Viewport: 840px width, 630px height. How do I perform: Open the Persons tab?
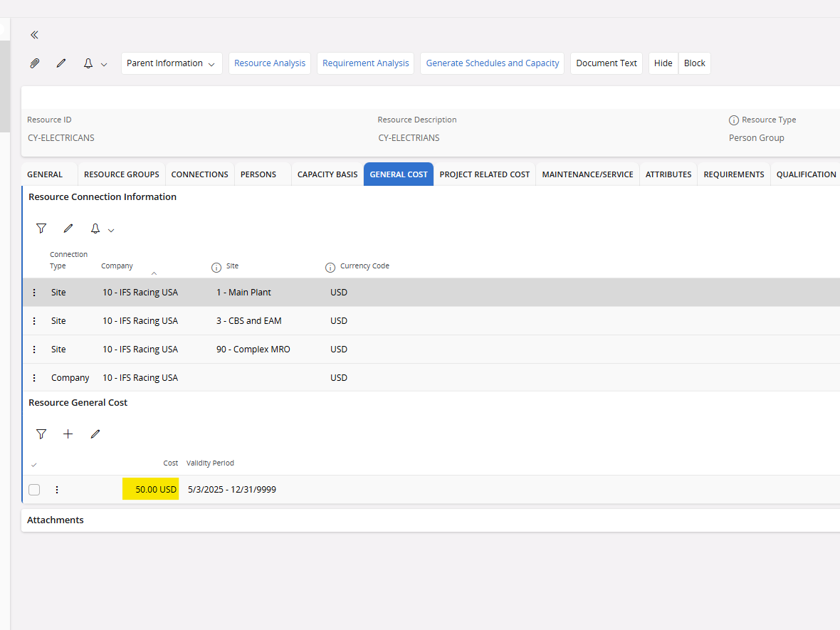258,174
